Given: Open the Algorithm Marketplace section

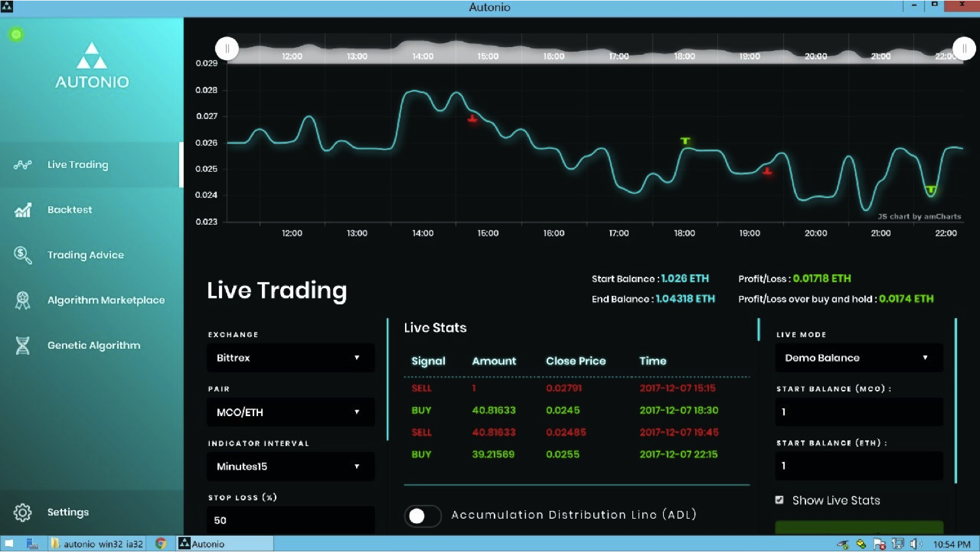Looking at the screenshot, I should [x=91, y=300].
